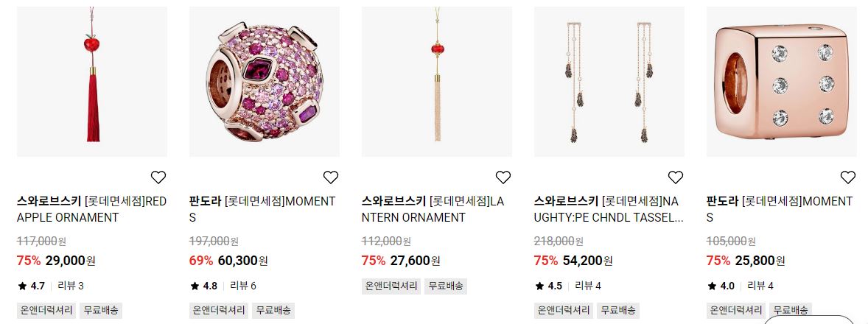Tap heart icon on pink pavé MOMENTS charm
Image resolution: width=868 pixels, height=324 pixels.
[x=331, y=177]
